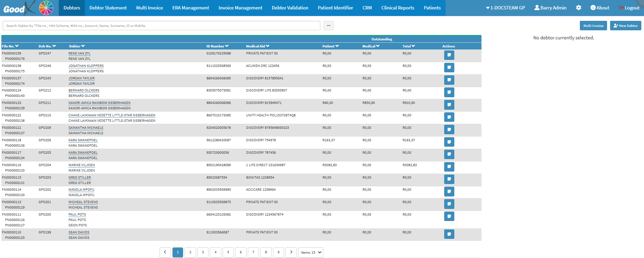Switch to Clinical Reports tab
Screen dimensions: 644x258
[x=398, y=8]
